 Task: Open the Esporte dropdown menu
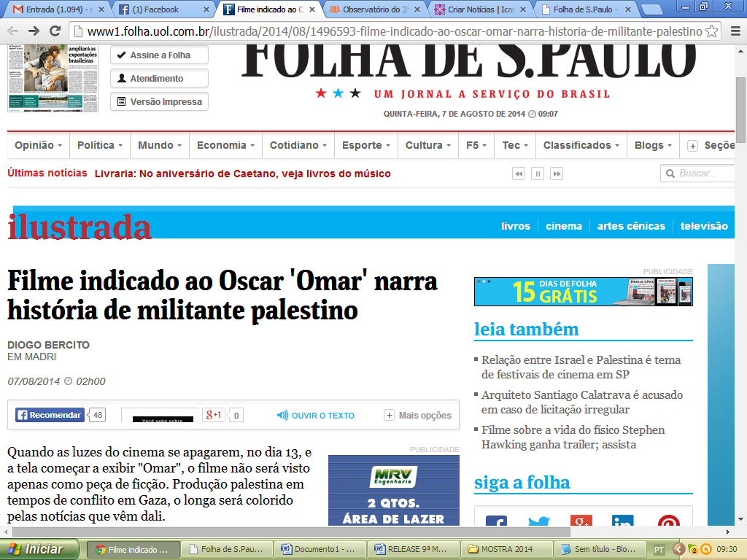(x=366, y=145)
